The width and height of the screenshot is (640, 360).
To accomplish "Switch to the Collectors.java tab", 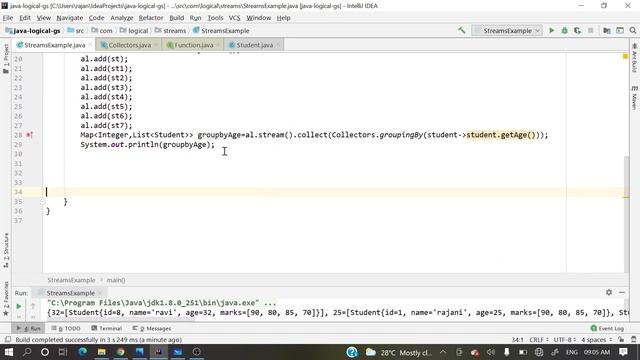I will pos(129,45).
